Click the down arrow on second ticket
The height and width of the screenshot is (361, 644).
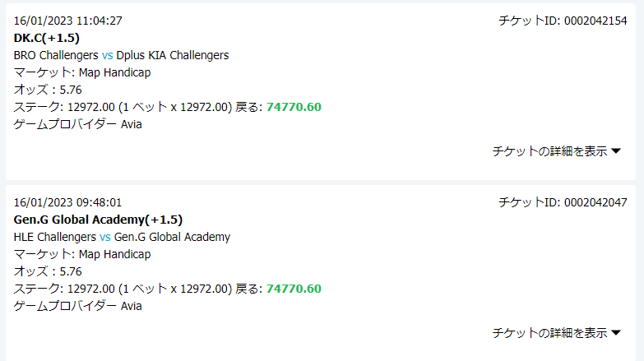pyautogui.click(x=616, y=333)
